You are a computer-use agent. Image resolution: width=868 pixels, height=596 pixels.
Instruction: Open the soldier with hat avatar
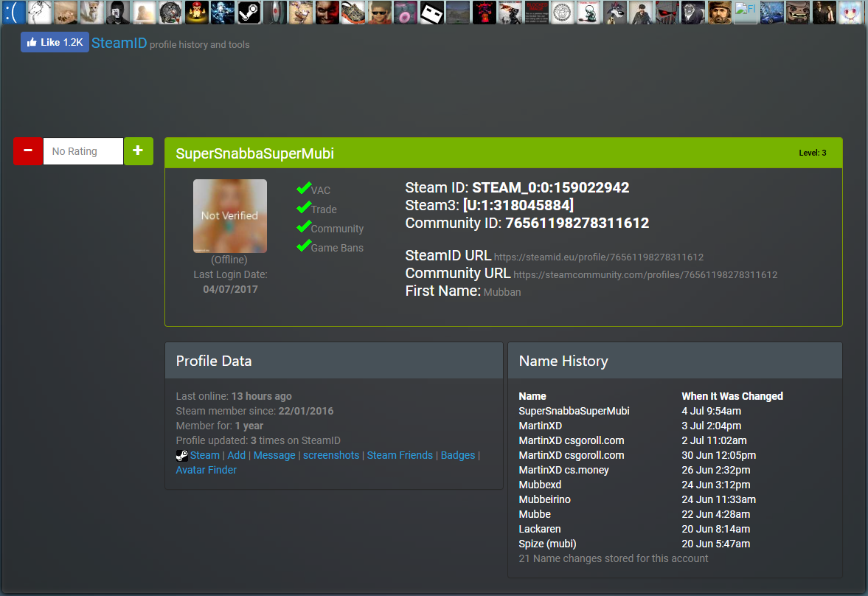pos(719,13)
